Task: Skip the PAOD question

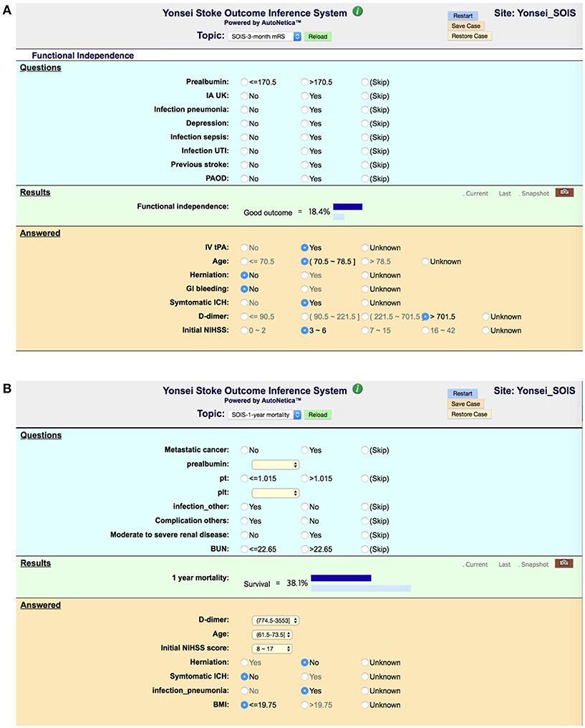Action: pyautogui.click(x=364, y=178)
